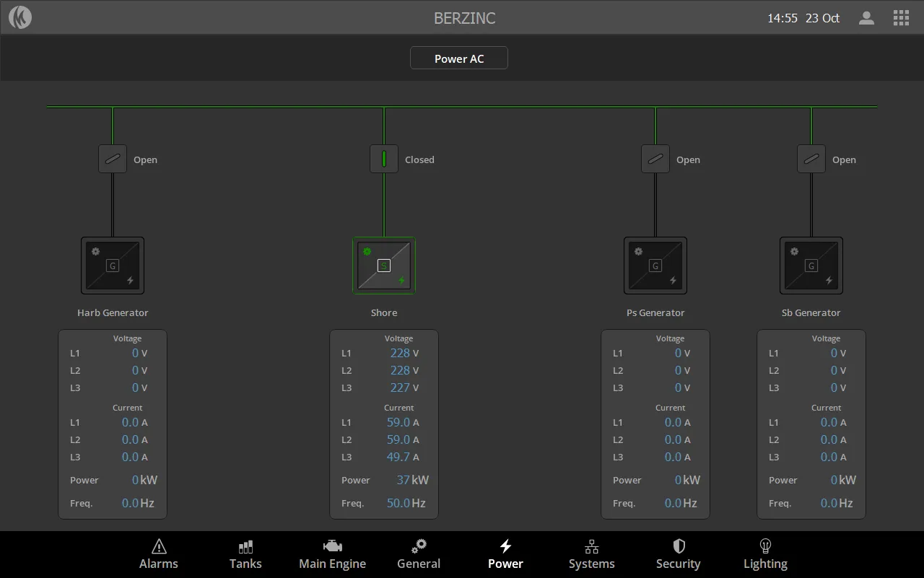Click the Tanks level bars icon
Viewport: 924px width, 578px height.
point(245,546)
